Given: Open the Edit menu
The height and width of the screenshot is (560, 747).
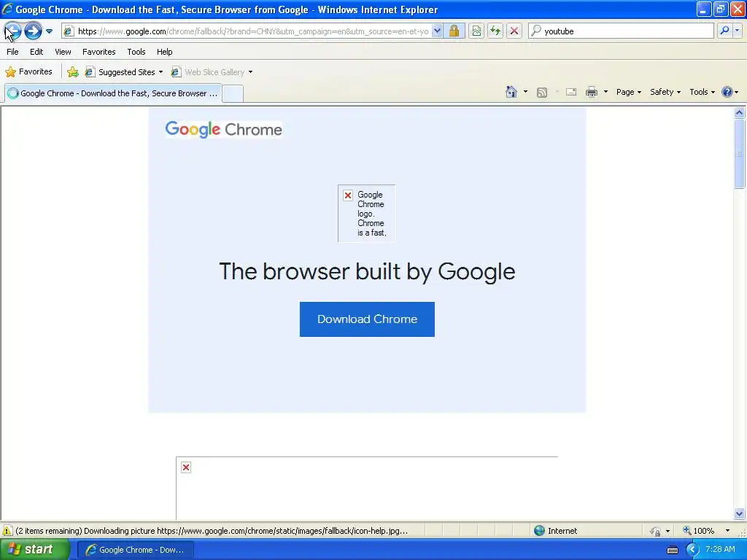Looking at the screenshot, I should coord(36,52).
